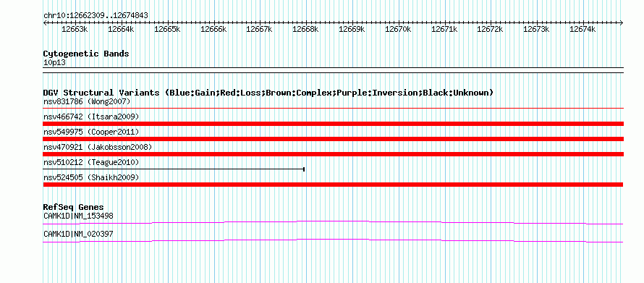
Task: Select the 12674k ruler label
Action: (582, 30)
